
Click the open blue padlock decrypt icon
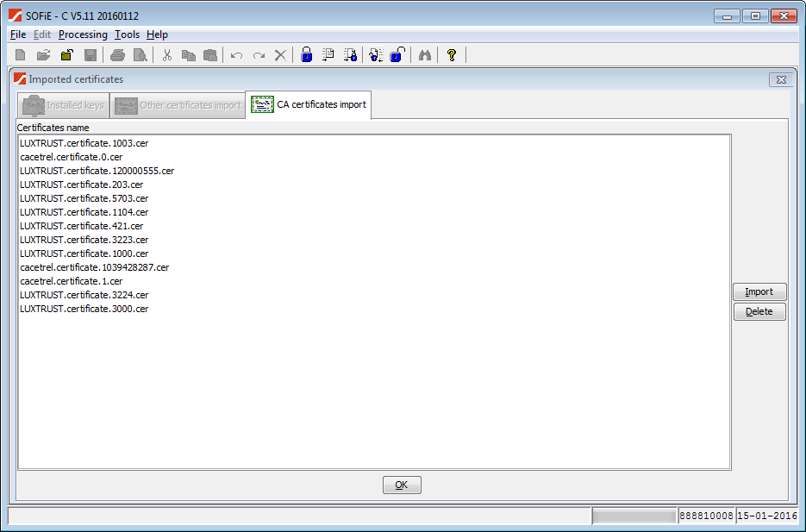pyautogui.click(x=397, y=55)
